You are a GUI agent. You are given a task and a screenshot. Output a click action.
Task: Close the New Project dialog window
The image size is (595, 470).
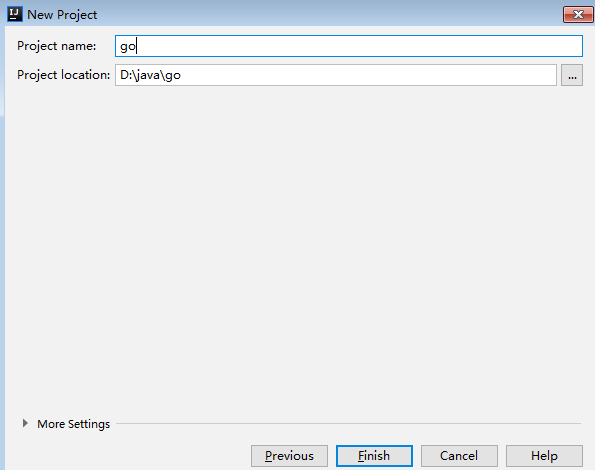pos(578,15)
